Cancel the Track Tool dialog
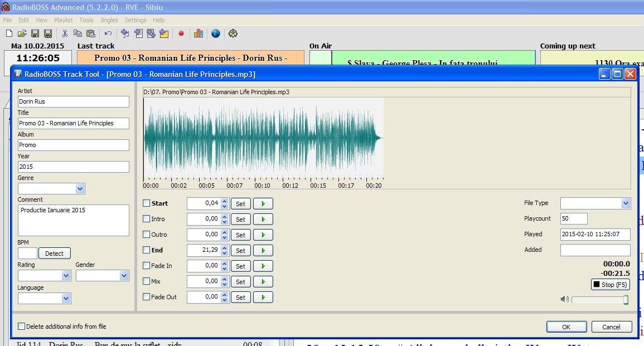Screen dimensions: 644x346 pos(611,326)
